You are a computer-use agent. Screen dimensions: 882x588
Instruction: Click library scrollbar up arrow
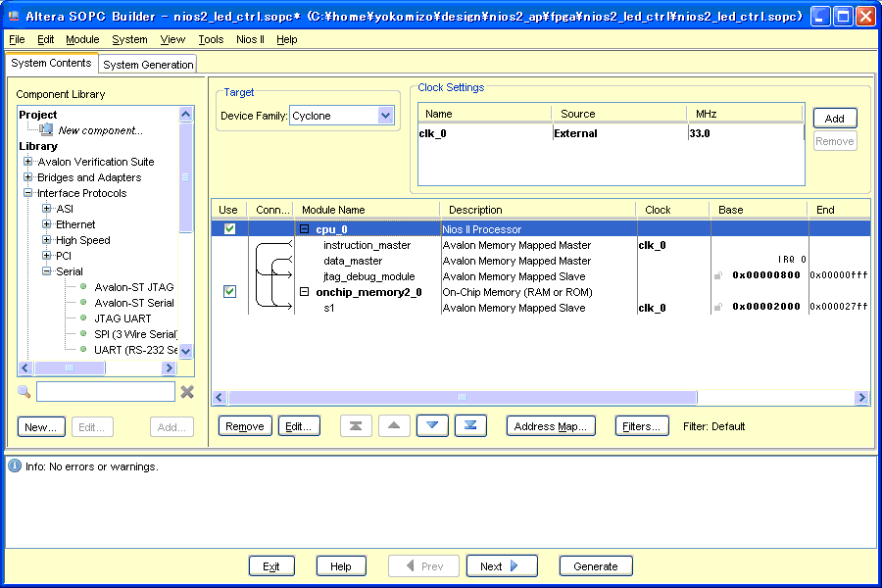click(185, 114)
